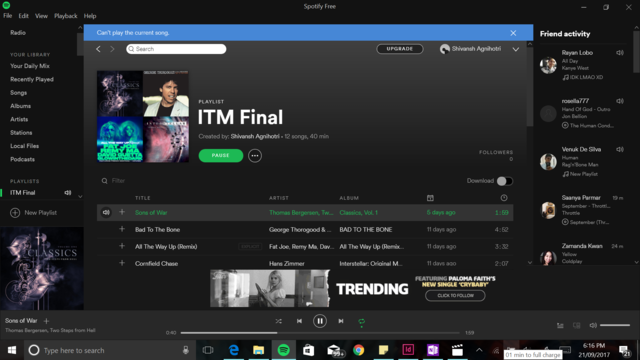Go forward with the right arrow

[112, 49]
